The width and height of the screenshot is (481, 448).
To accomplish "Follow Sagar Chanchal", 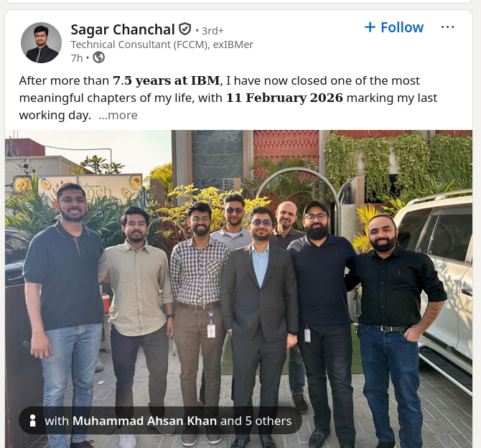I will point(394,27).
